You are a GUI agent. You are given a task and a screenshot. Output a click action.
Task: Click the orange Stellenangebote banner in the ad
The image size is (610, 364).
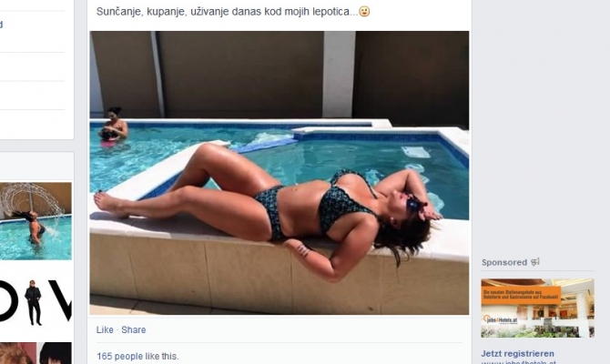point(521,296)
